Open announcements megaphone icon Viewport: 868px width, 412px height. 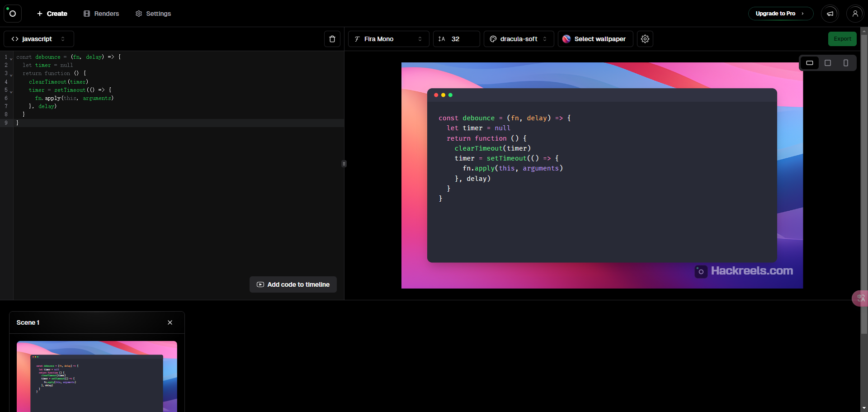pyautogui.click(x=830, y=14)
